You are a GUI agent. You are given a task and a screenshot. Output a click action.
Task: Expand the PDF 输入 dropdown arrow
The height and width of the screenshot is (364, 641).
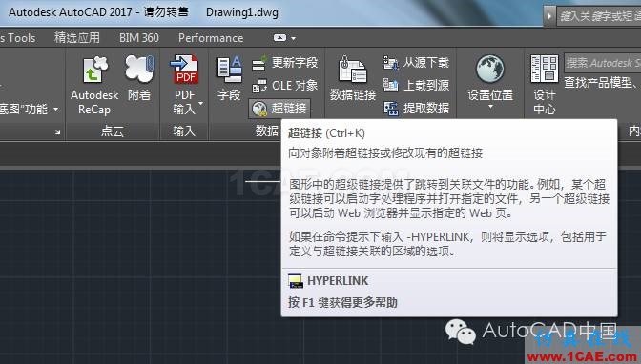(200, 103)
